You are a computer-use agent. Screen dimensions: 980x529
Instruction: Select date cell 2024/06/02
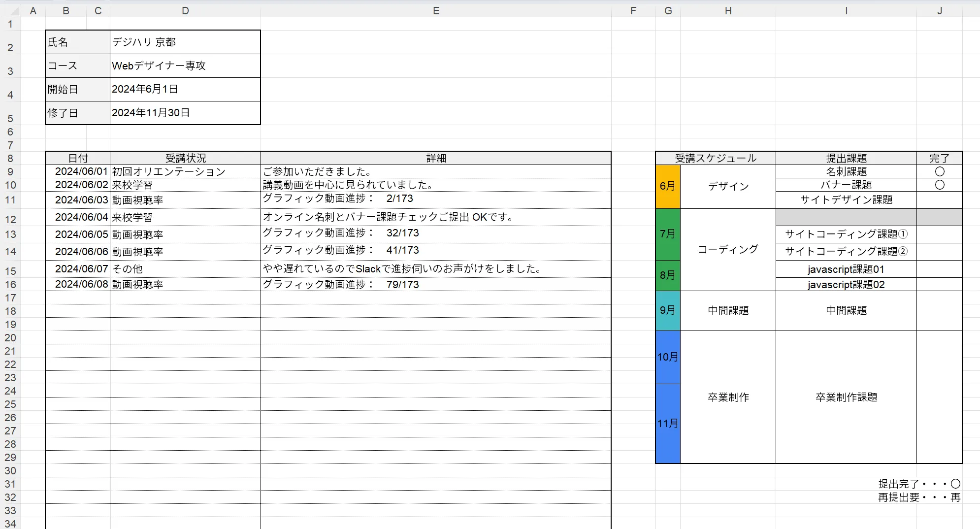click(x=78, y=185)
